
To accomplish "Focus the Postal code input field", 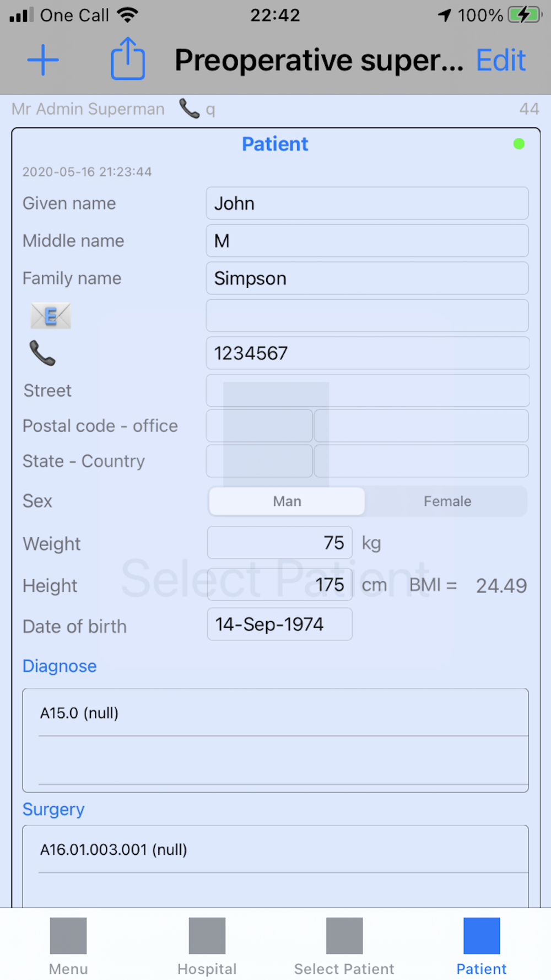I will (x=259, y=426).
